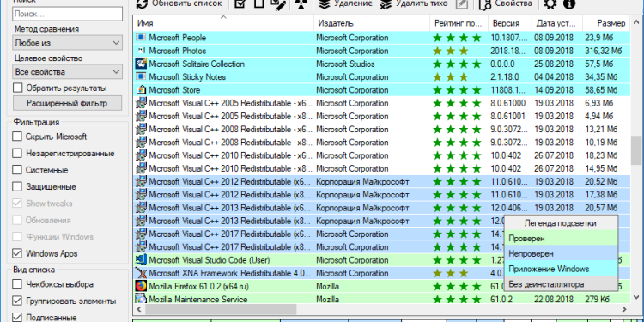Click the refresh list icon

142,4
